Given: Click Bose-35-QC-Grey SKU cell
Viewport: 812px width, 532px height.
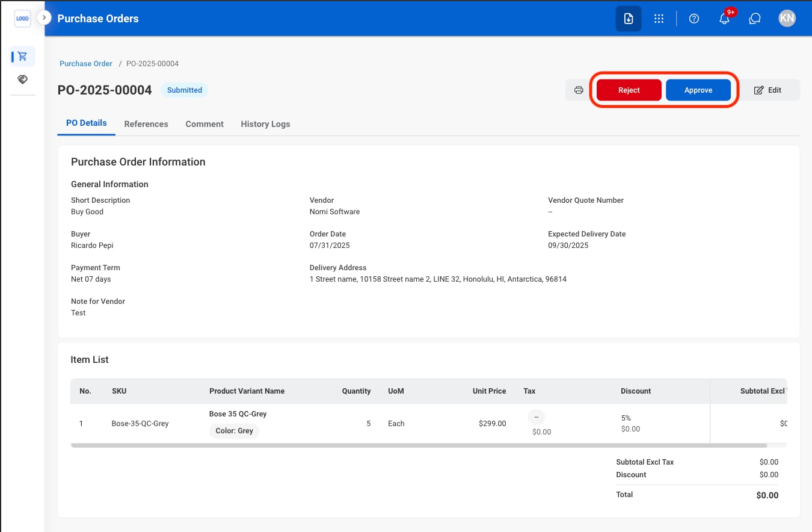Looking at the screenshot, I should (140, 424).
